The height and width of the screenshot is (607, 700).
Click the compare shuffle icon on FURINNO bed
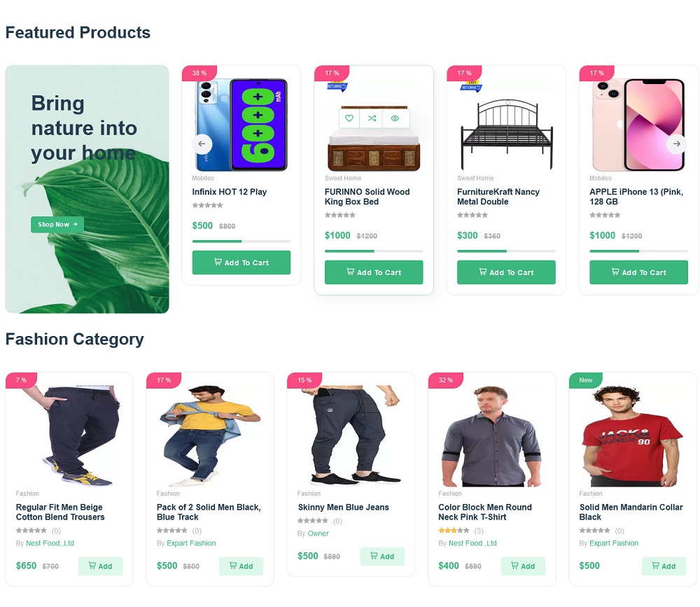(x=372, y=118)
